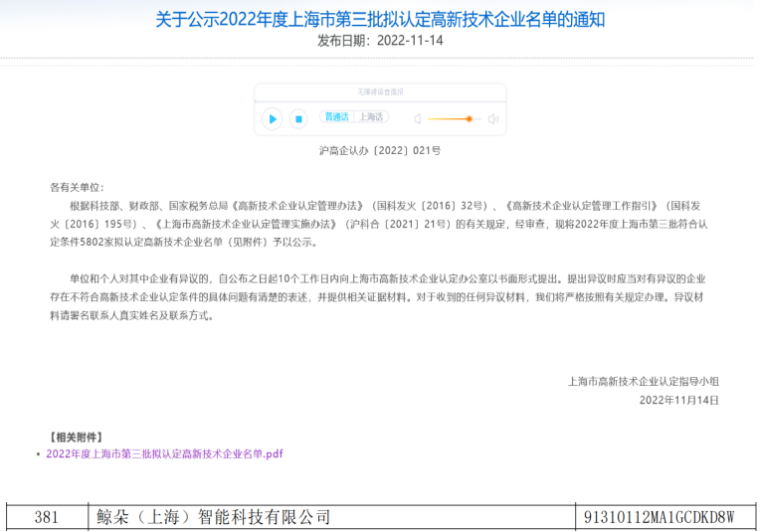This screenshot has height=532, width=760.
Task: Click the date 2022年11月14日 below signature
Action: (x=679, y=400)
